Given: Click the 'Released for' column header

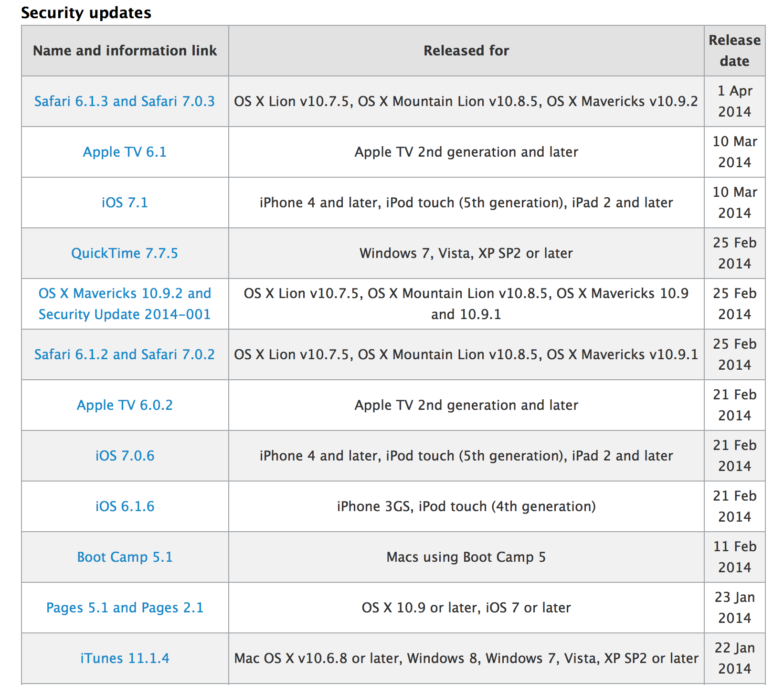Looking at the screenshot, I should (466, 51).
